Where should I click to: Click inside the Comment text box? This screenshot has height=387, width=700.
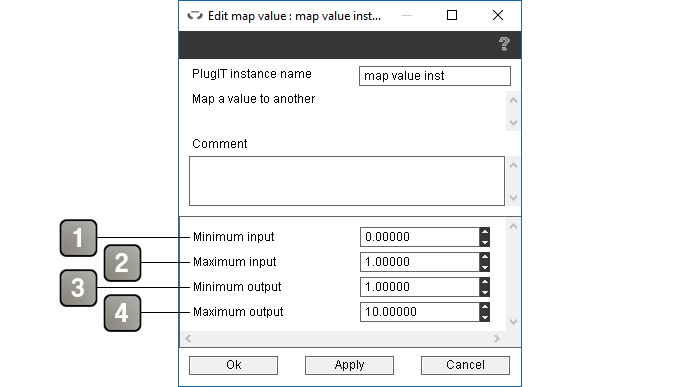point(347,181)
